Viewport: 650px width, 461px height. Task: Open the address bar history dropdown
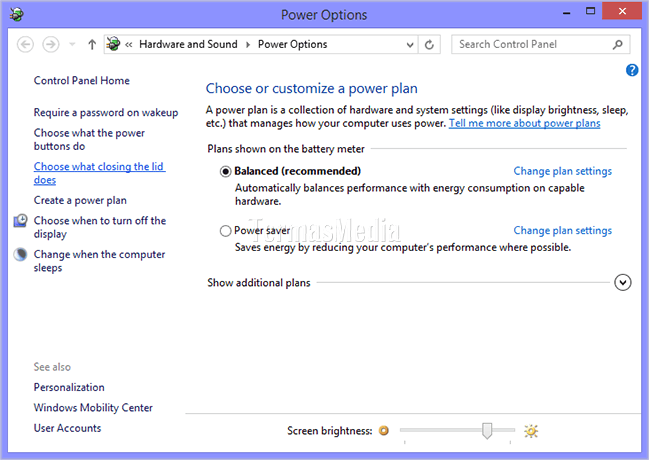point(410,44)
